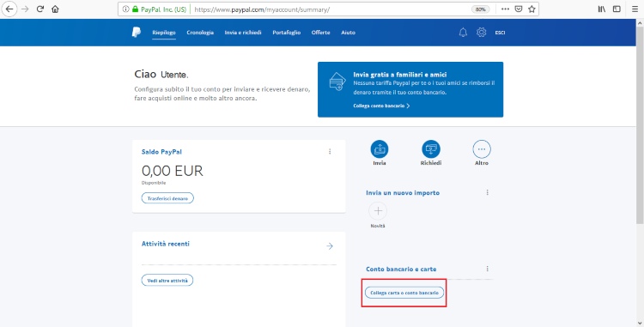Bookmark this page with the star icon
644x327 pixels.
click(532, 9)
